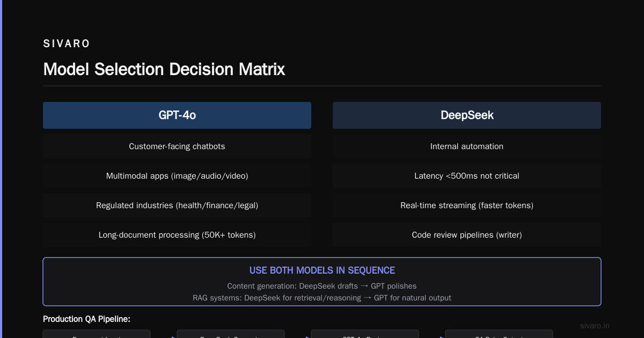Click the 'Internal automation' row
Viewport: 644px width, 338px height.
click(467, 146)
